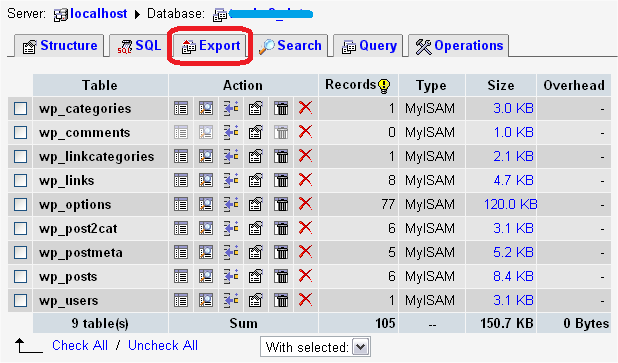Drop wp_comments with the red X icon

coord(305,131)
